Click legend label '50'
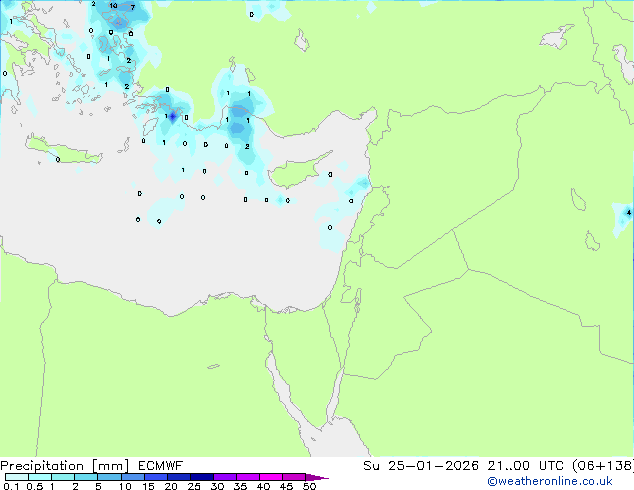 click(x=310, y=486)
